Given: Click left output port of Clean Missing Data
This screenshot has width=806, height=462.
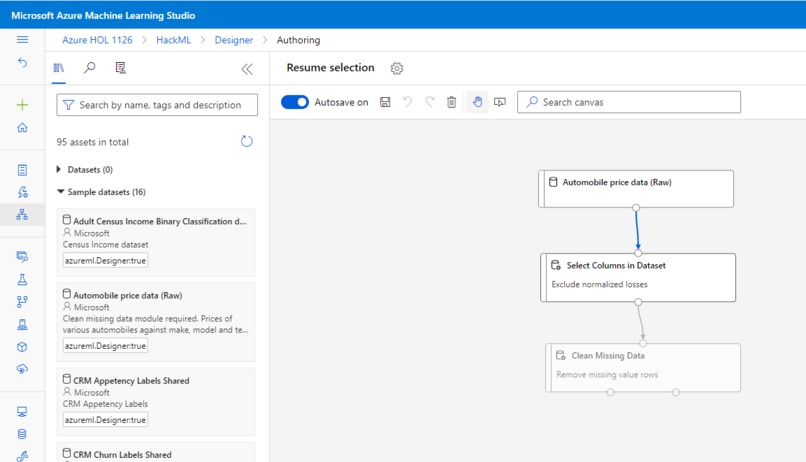Looking at the screenshot, I should pyautogui.click(x=610, y=392).
